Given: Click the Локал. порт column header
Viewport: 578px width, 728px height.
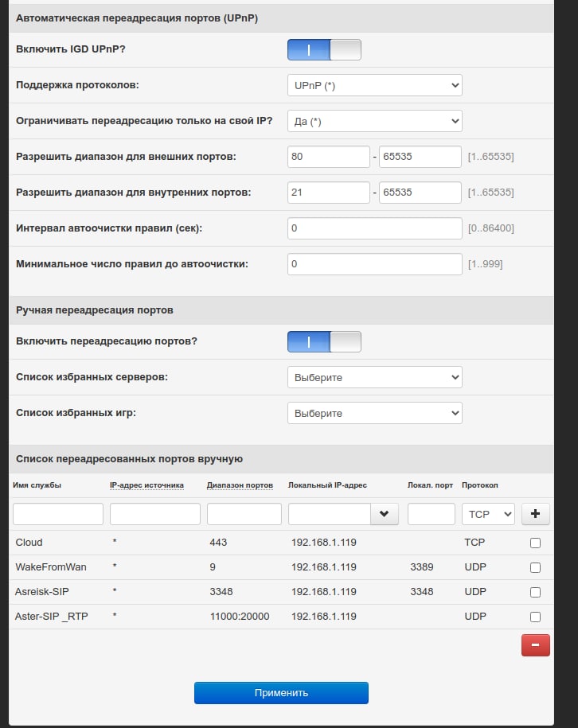Looking at the screenshot, I should (430, 485).
